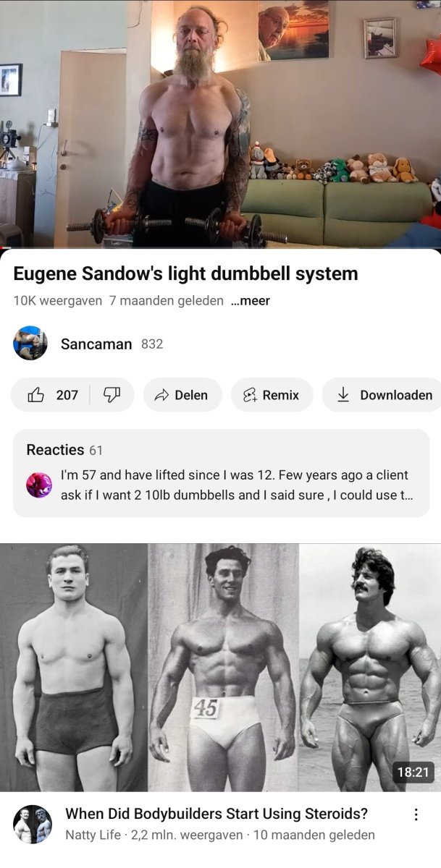Tap the 18:21 duration badge on thumbnail
This screenshot has height=868, width=441.
click(x=413, y=773)
